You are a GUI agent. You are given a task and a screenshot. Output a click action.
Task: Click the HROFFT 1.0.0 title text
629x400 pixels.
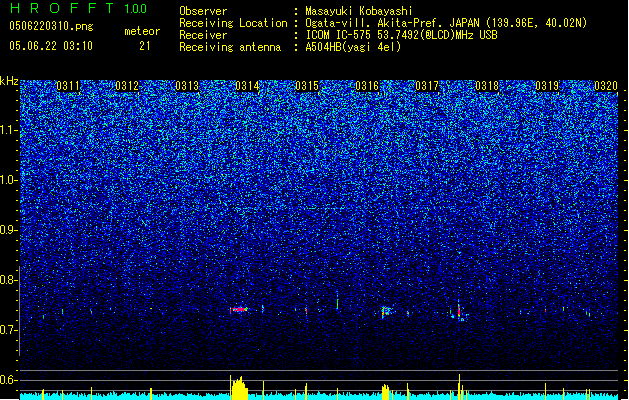(x=79, y=8)
